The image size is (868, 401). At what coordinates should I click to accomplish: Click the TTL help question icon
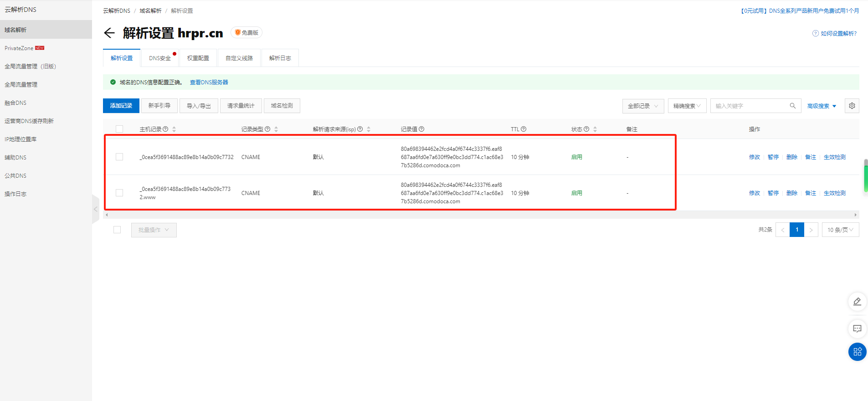[524, 129]
